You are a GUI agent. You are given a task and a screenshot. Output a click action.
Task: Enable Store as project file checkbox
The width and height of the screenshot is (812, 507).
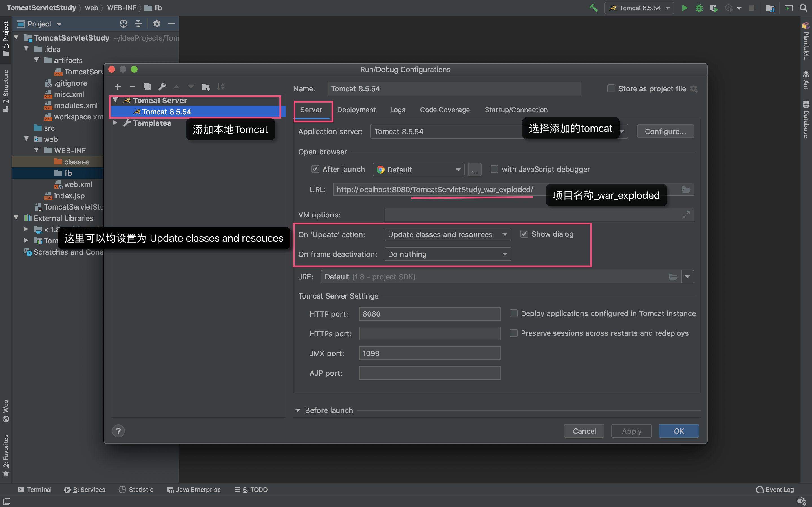coord(611,88)
